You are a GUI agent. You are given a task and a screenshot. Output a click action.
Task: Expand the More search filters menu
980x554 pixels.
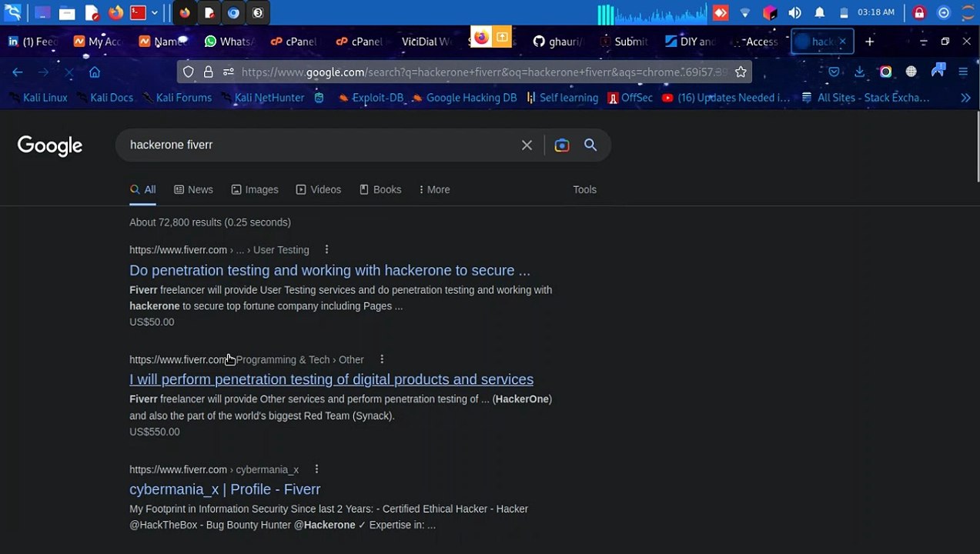(x=435, y=189)
